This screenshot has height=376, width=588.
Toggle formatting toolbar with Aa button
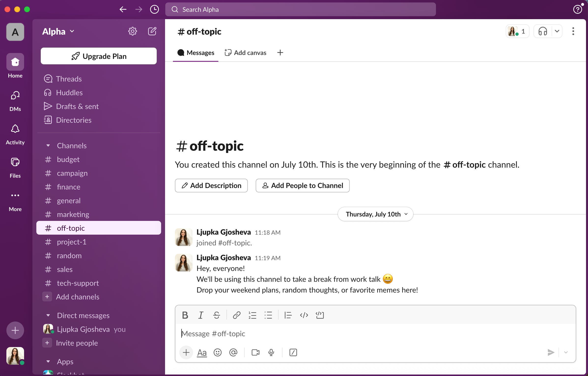click(x=202, y=352)
